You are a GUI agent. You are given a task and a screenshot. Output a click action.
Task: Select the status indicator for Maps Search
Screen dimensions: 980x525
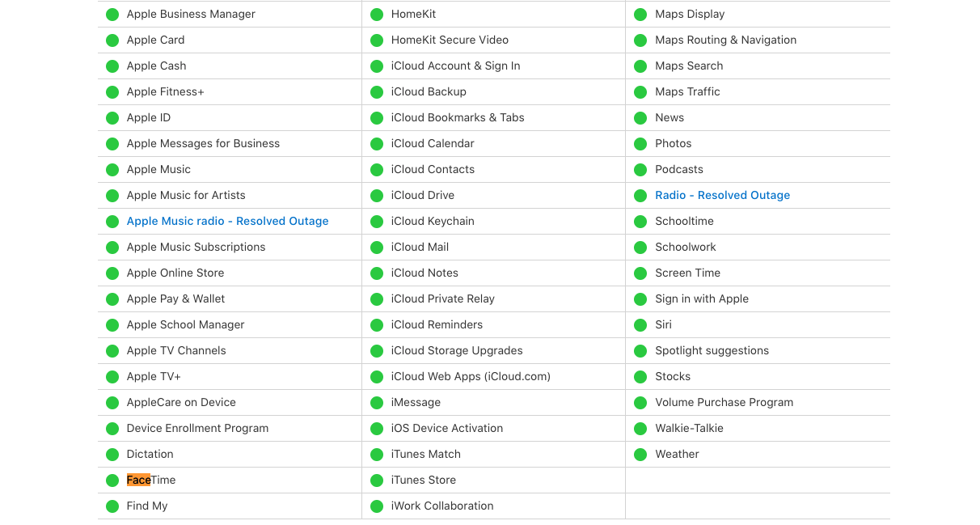[x=640, y=66]
